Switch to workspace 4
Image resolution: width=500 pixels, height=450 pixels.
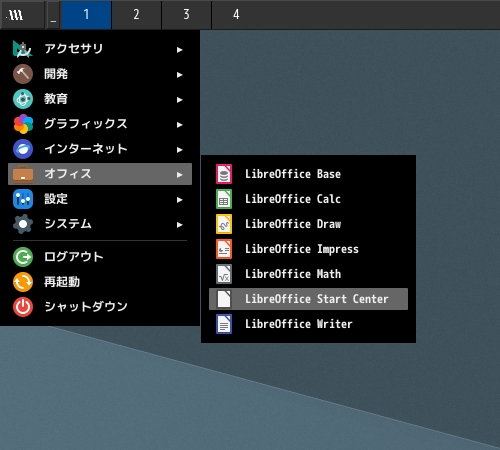point(236,15)
